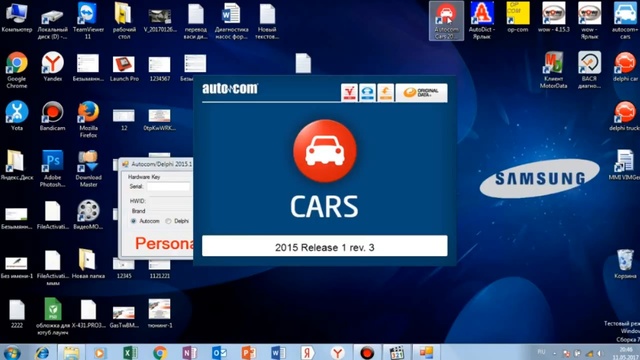Viewport: 640px width, 360px height.
Task: Select the GasTwBM image file
Action: (x=124, y=317)
